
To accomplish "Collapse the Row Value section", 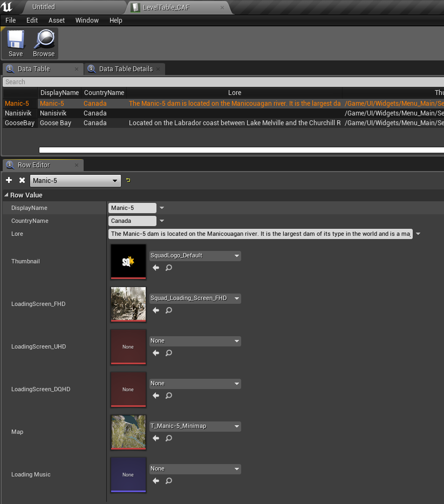I will click(6, 195).
